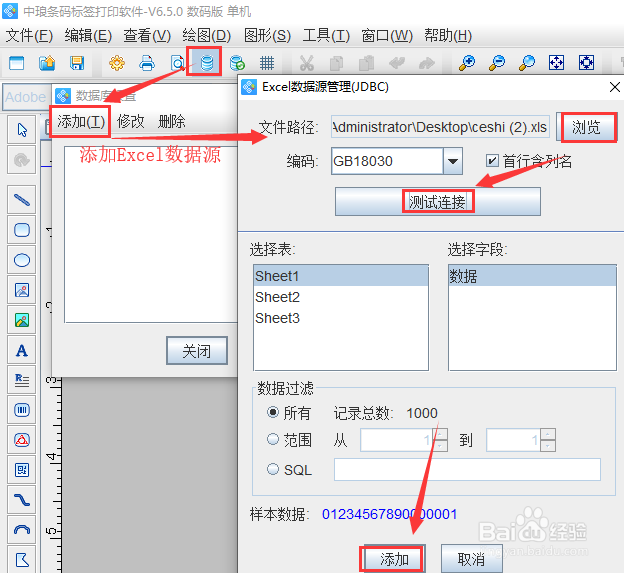Open the 绘图(D) menu
This screenshot has height=573, width=624.
pyautogui.click(x=207, y=36)
